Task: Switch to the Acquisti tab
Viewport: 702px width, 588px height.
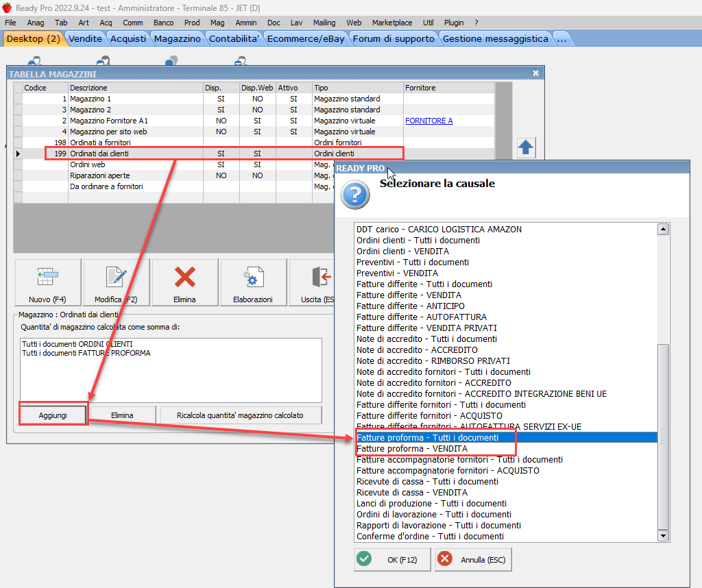Action: 128,39
